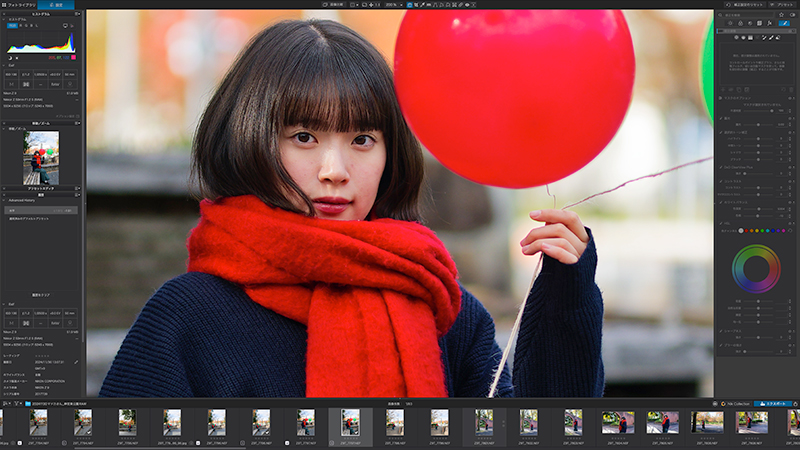Select the brush mask tool
The image size is (800, 450).
pyautogui.click(x=771, y=37)
